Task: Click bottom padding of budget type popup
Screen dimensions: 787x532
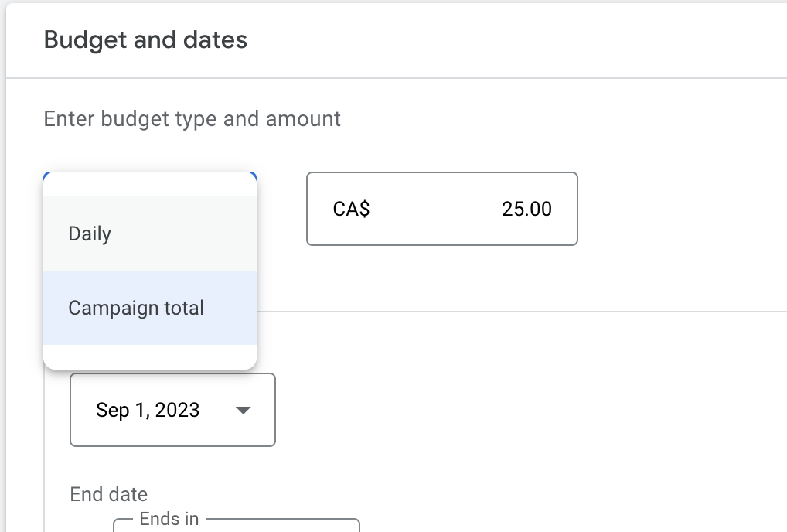Action: point(150,356)
